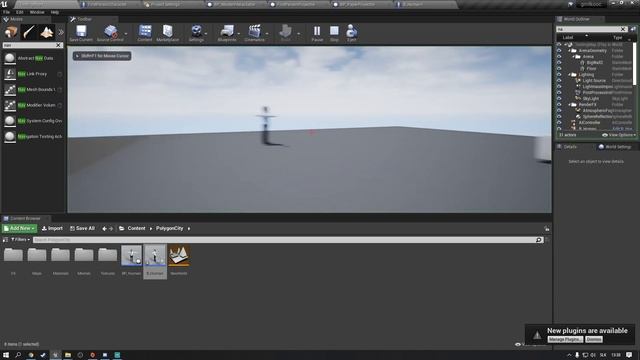This screenshot has height=360, width=640.
Task: Toggle visibility of the Light Source actor
Action: pyautogui.click(x=559, y=81)
